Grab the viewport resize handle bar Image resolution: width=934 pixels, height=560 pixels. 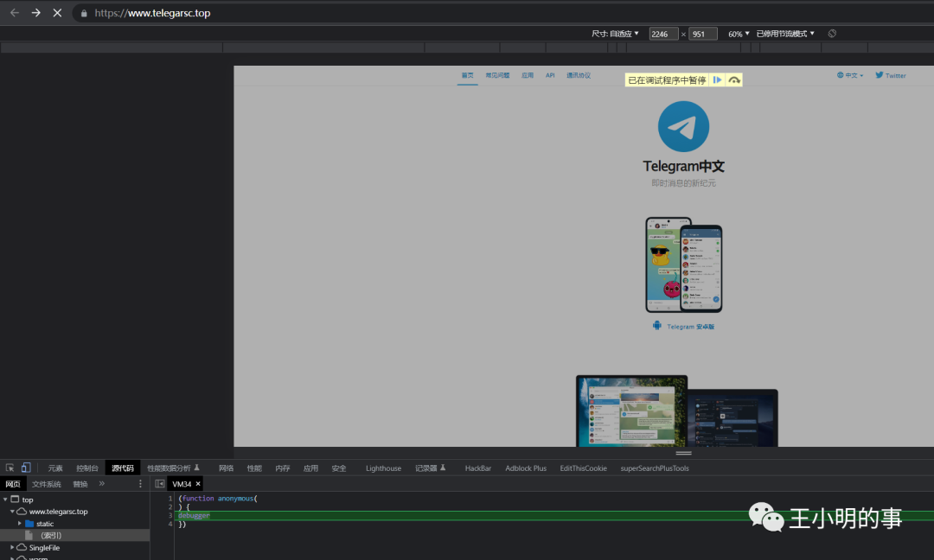coord(683,453)
